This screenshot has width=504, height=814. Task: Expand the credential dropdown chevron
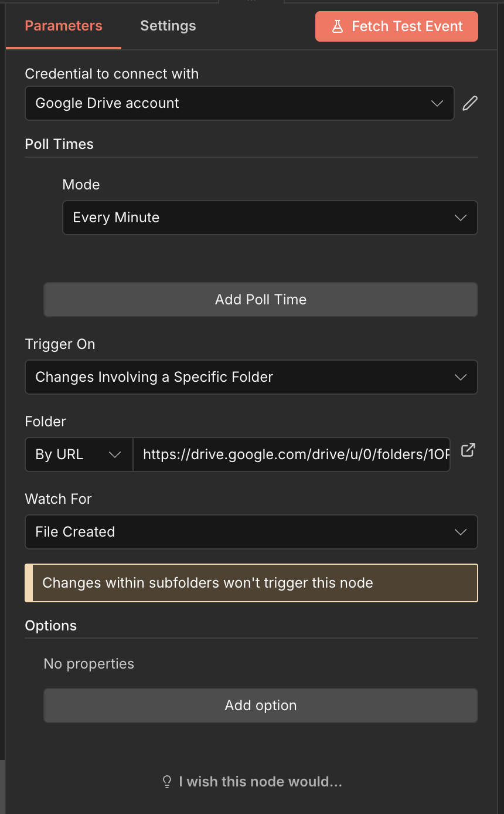click(x=437, y=103)
